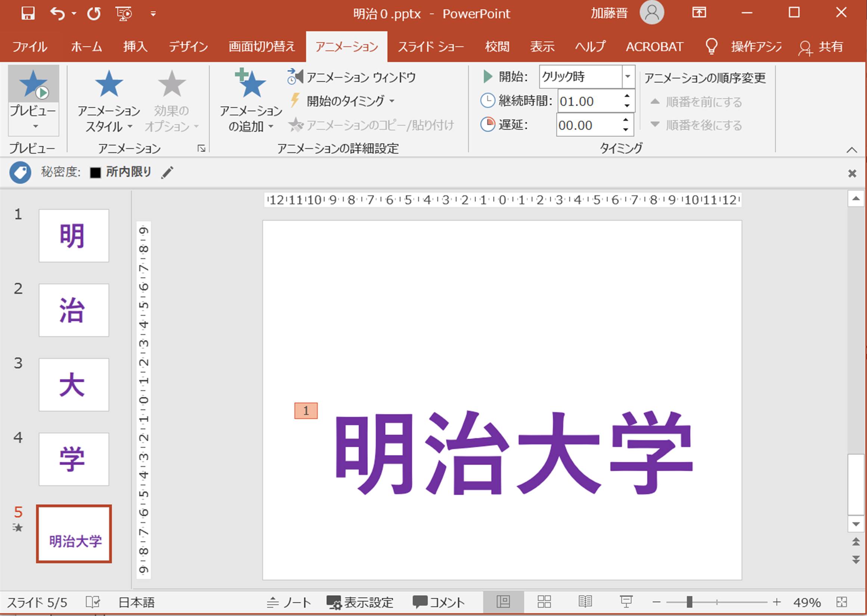Open the Animation Window pane
Viewport: 867px width, 616px height.
pyautogui.click(x=352, y=77)
